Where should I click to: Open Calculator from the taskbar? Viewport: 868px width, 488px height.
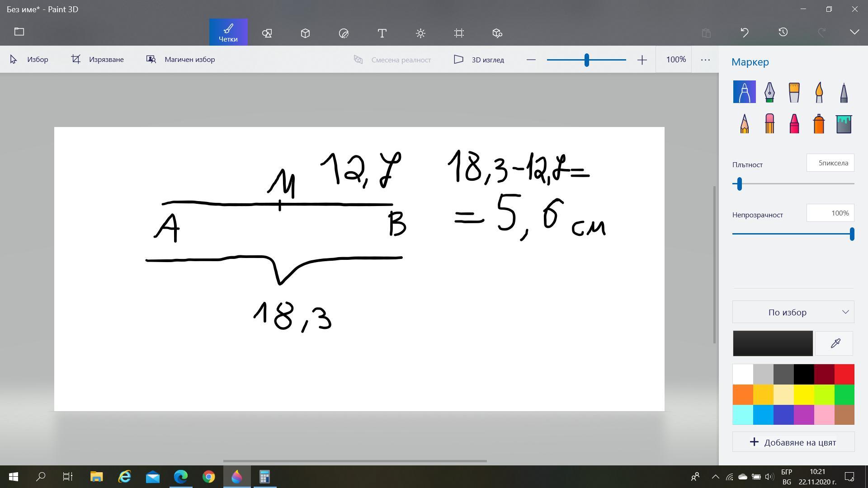click(x=264, y=477)
